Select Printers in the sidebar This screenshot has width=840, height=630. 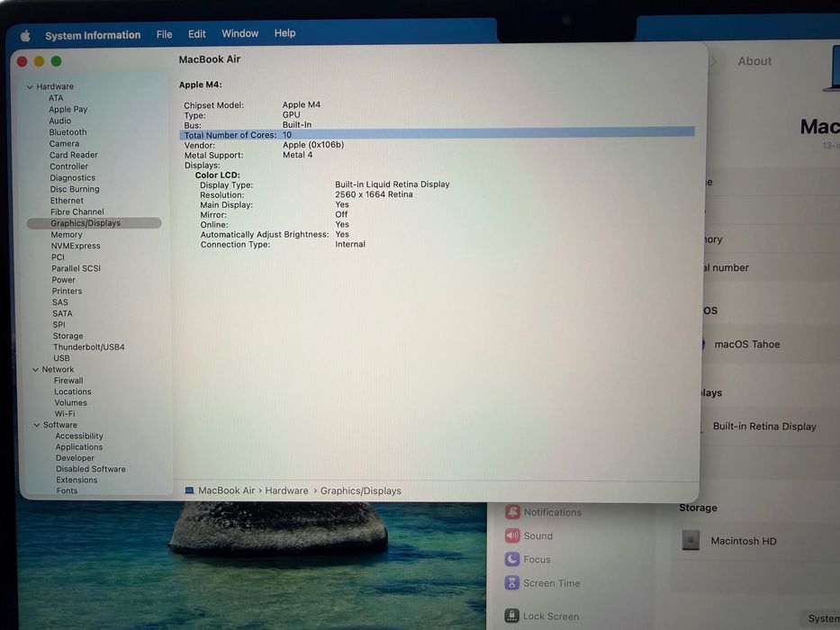[67, 291]
